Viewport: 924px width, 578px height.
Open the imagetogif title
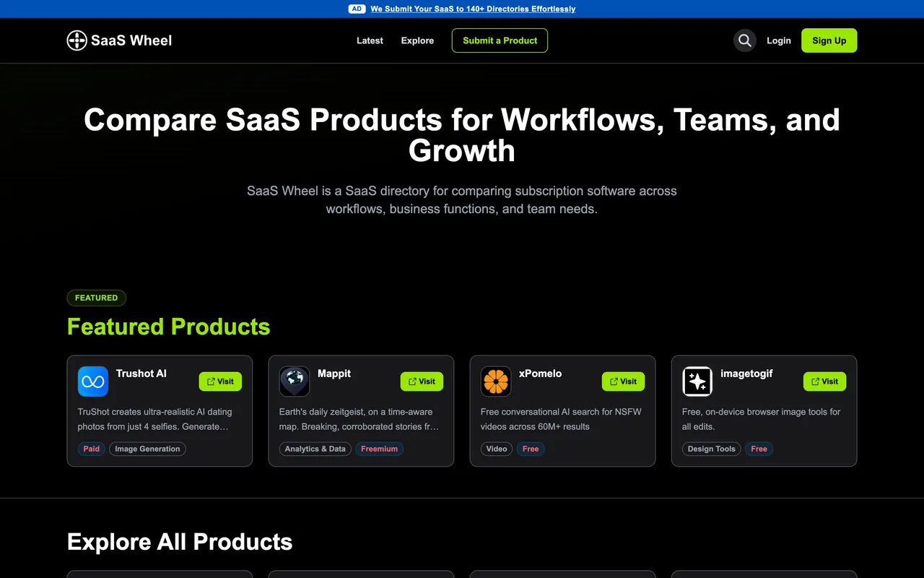746,374
